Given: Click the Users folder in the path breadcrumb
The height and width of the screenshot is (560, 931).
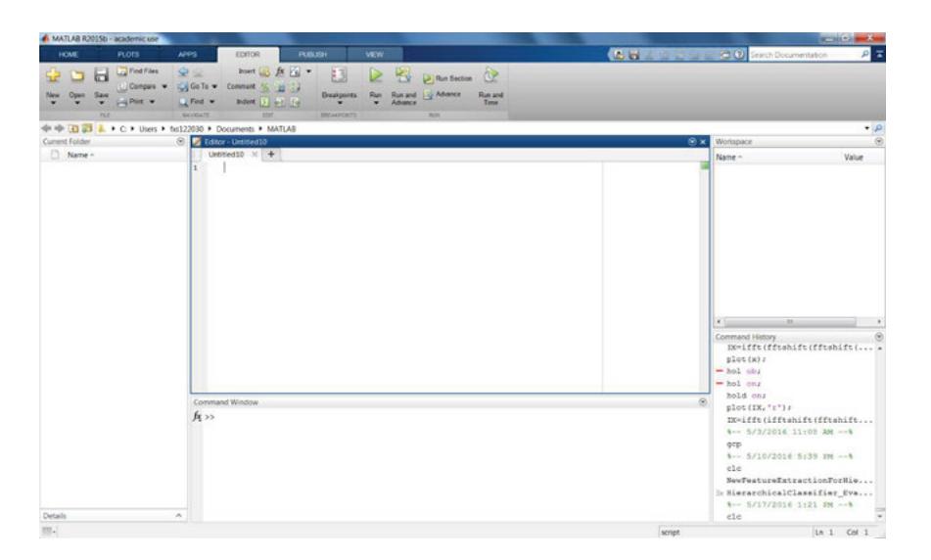Looking at the screenshot, I should [x=148, y=129].
